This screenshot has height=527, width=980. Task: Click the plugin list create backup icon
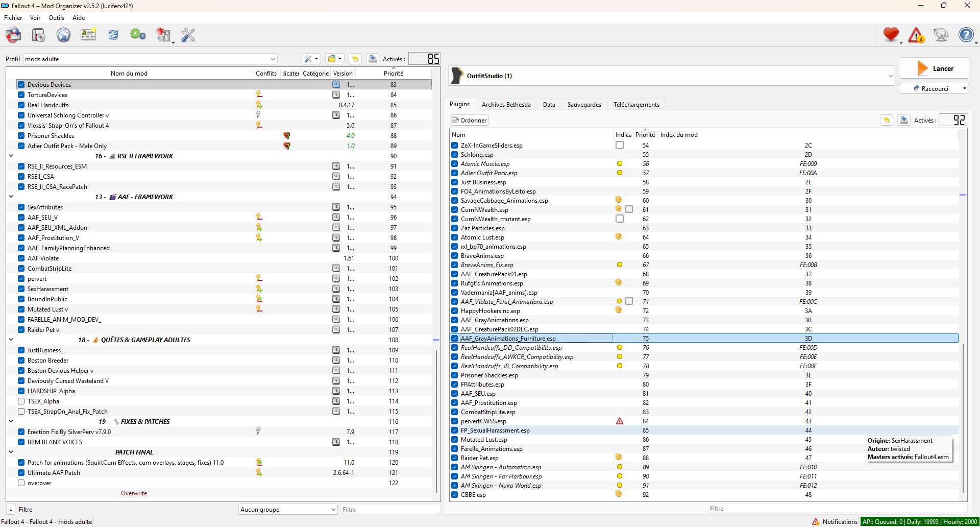[x=904, y=120]
